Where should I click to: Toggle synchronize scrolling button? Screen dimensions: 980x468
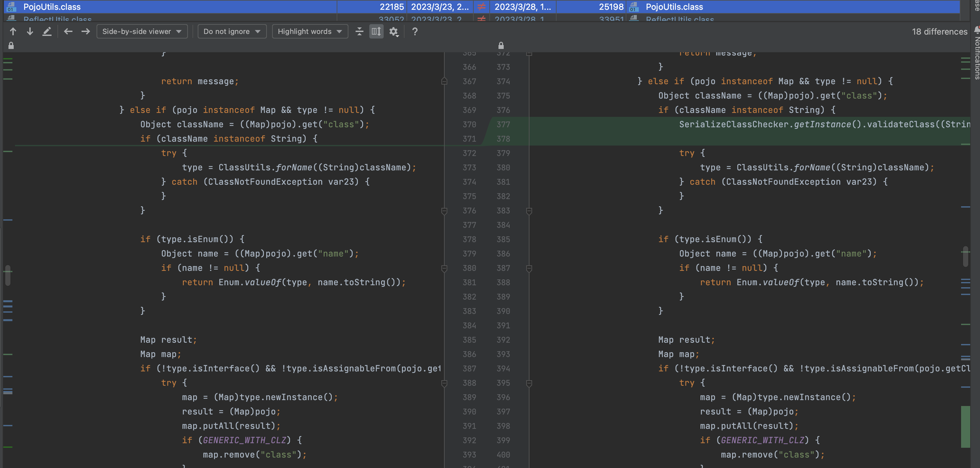tap(376, 32)
